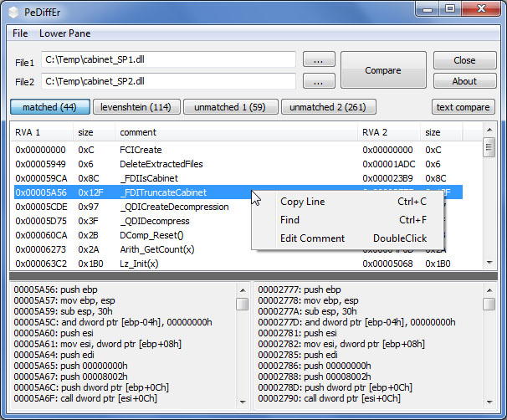Click line 00002790: call dword ptr [esi+0Ch]
Screen dimensions: 507x420
(329, 398)
